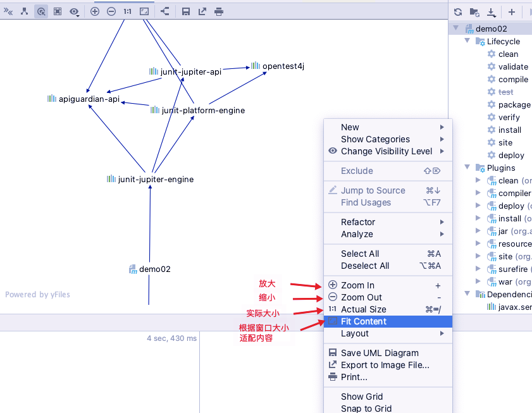
Task: Choose Export to Image File menu item
Action: pos(388,365)
